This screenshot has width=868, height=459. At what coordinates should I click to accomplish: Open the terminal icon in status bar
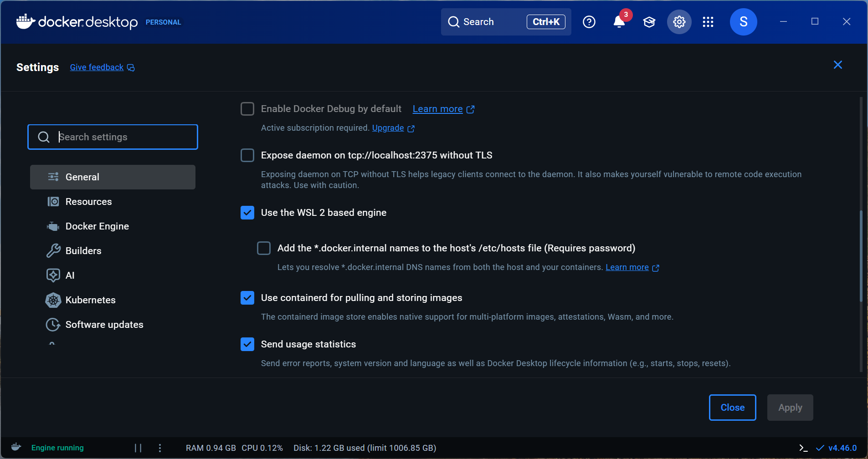803,448
